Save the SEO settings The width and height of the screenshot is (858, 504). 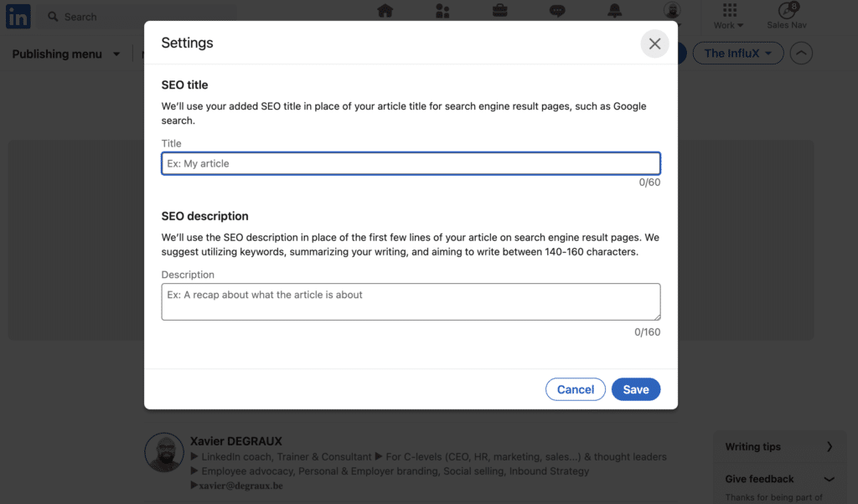(636, 389)
